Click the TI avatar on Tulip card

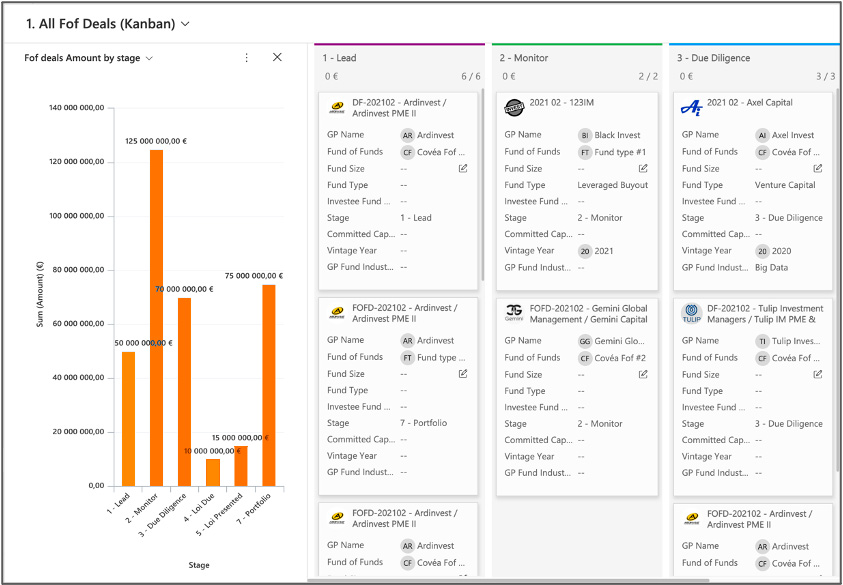(762, 341)
